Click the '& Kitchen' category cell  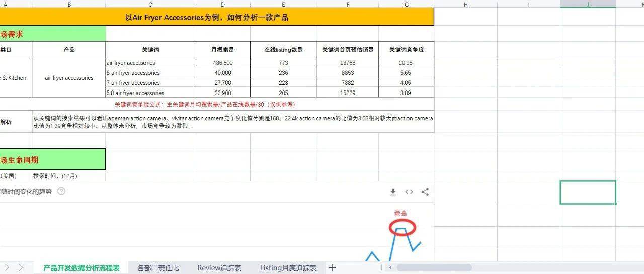[16, 77]
